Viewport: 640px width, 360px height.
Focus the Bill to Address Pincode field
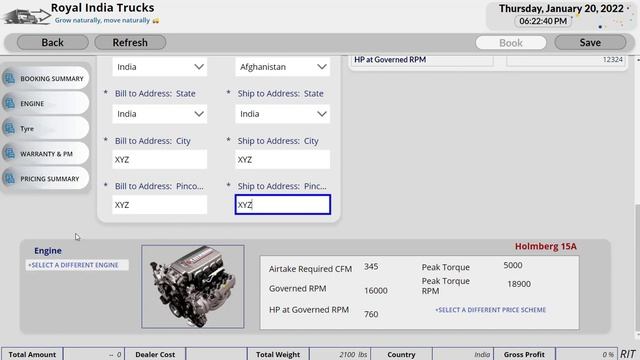click(160, 205)
